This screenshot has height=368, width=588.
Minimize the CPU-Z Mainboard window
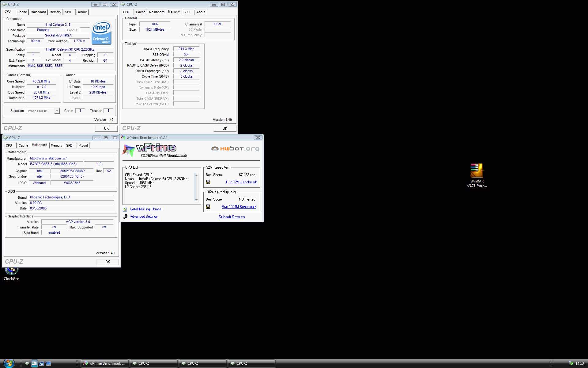[x=96, y=138]
